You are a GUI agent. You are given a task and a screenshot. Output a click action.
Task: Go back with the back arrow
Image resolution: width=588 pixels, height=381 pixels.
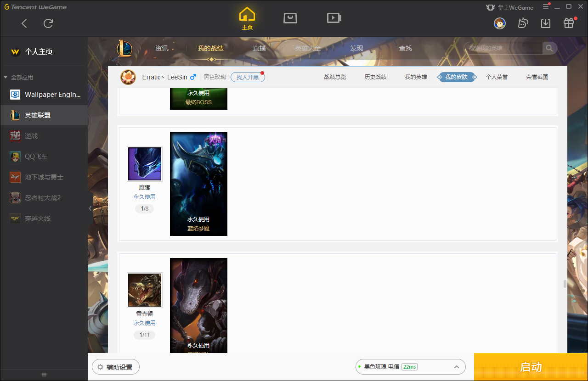click(24, 23)
